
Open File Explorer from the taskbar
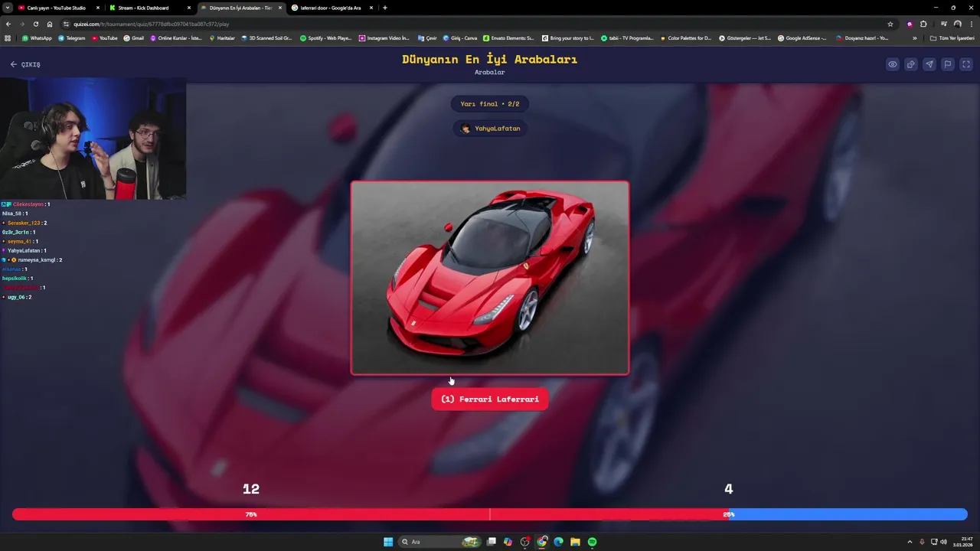pos(575,542)
